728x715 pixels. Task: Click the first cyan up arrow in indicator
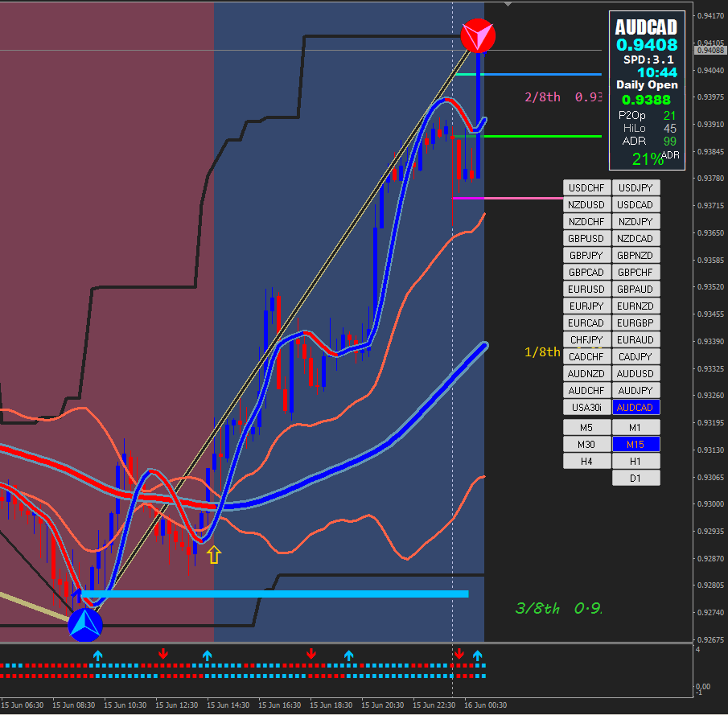[97, 655]
